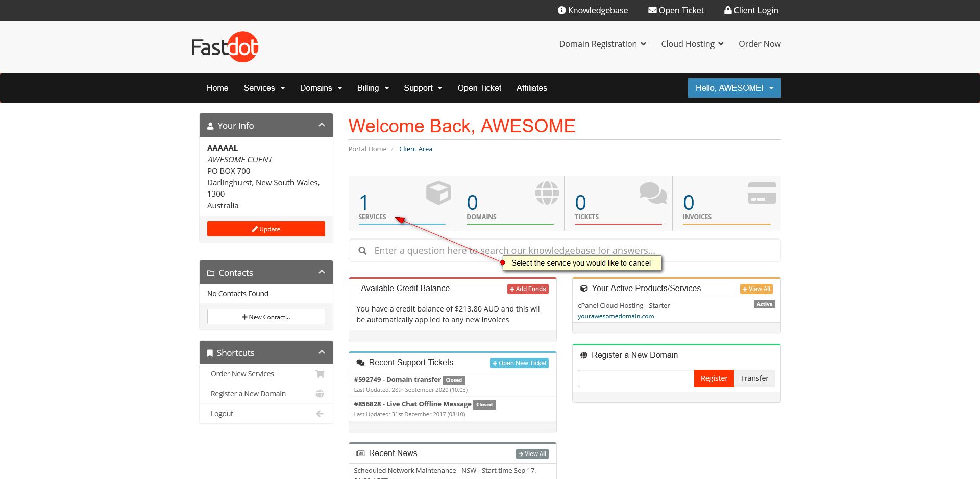The width and height of the screenshot is (980, 479).
Task: Click the Recent News newspaper icon
Action: pos(360,453)
